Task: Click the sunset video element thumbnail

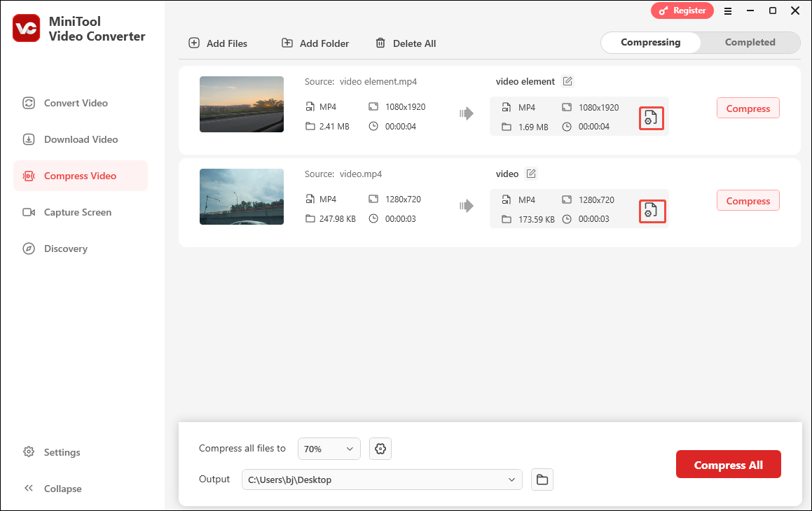Action: tap(241, 104)
